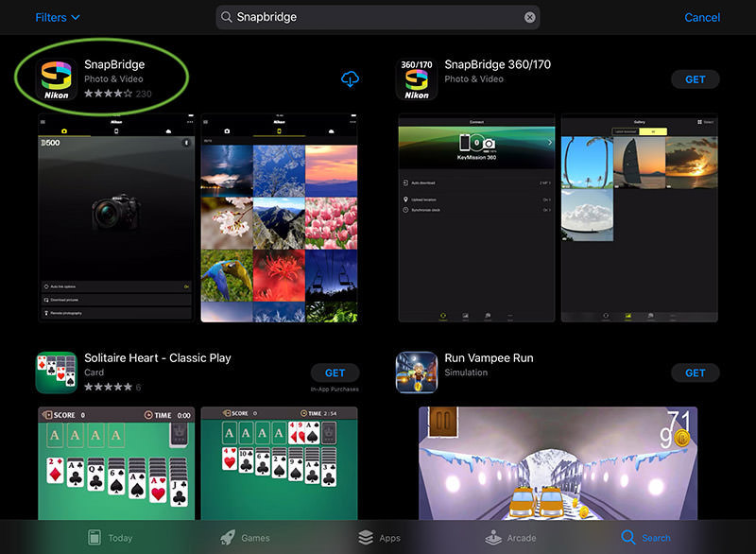The height and width of the screenshot is (554, 756).
Task: Switch to the Today tab
Action: [x=110, y=538]
